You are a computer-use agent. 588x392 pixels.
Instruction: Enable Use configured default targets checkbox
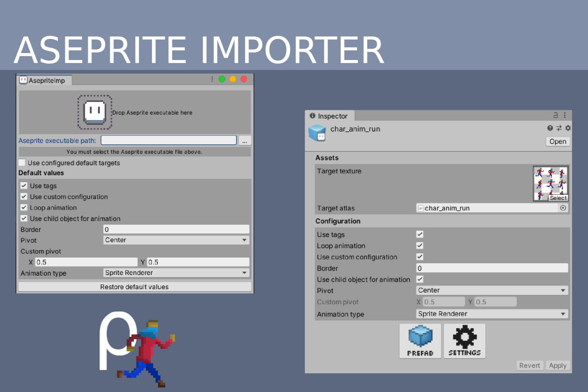click(22, 163)
